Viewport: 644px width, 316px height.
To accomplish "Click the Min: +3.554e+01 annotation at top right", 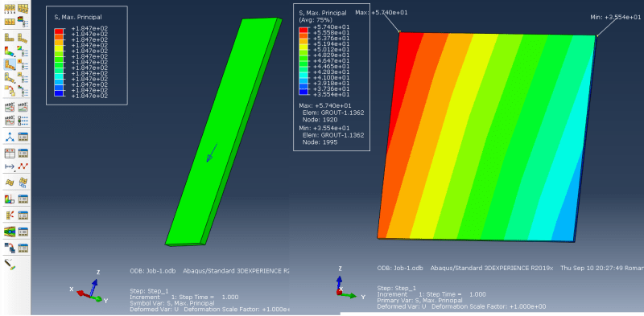I will 615,17.
